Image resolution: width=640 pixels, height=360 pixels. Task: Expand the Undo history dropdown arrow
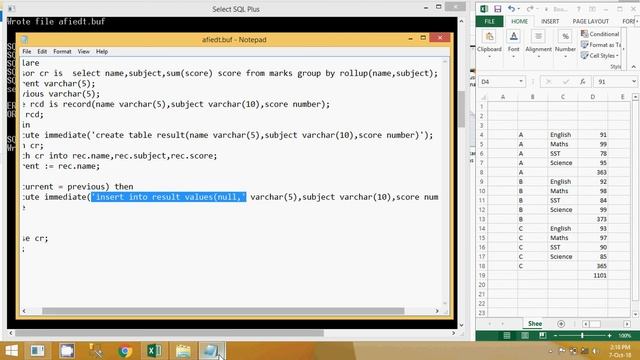tap(518, 9)
